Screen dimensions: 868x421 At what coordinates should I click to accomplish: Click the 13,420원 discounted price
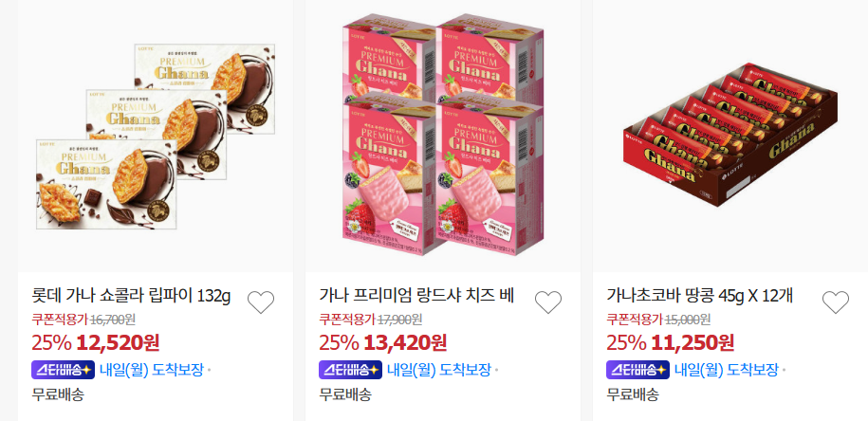(405, 343)
